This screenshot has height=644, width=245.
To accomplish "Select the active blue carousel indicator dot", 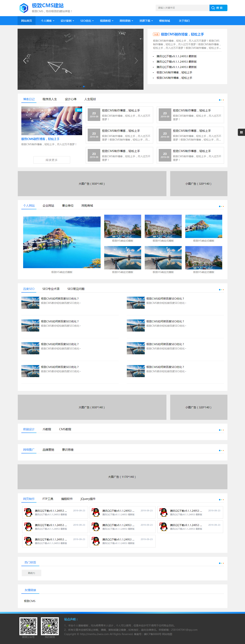I will click(x=84, y=87).
